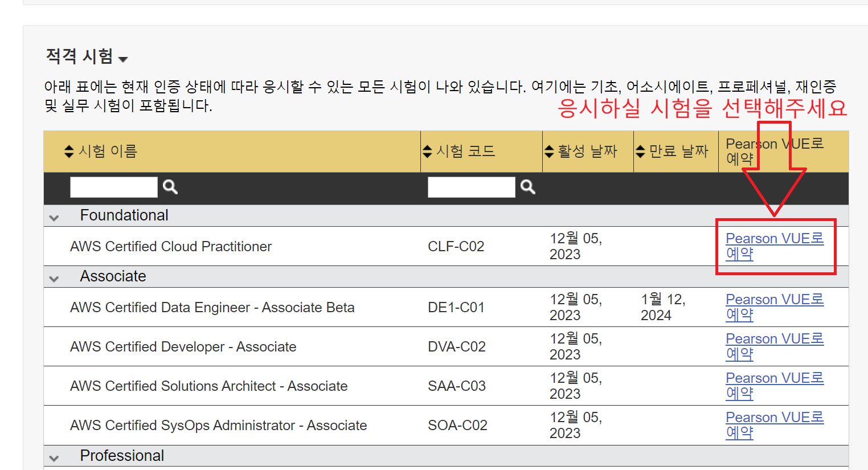Screen dimensions: 868x470
Task: Click Cloud Practitioner's 12월 05, 2023 date
Action: coord(576,246)
